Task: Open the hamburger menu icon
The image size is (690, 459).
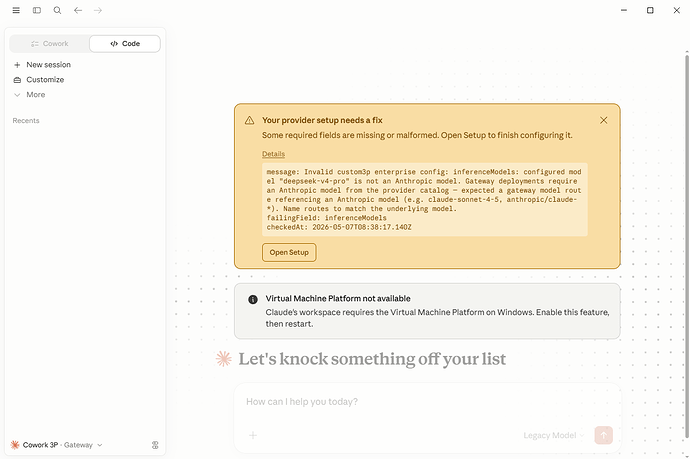Action: tap(16, 10)
